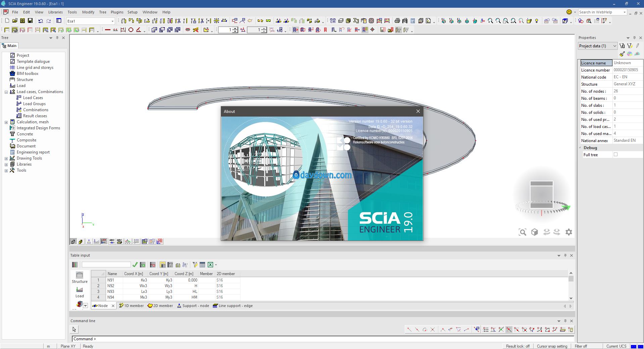Collapse Load cases, Combinations tree node

[x=6, y=92]
